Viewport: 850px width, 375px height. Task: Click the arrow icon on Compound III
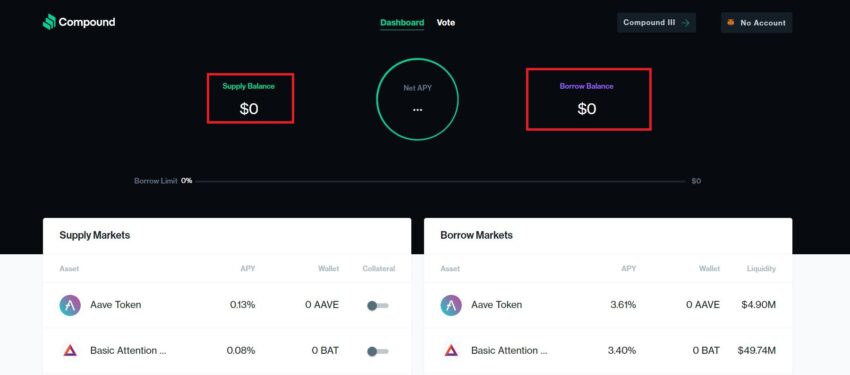tap(685, 23)
